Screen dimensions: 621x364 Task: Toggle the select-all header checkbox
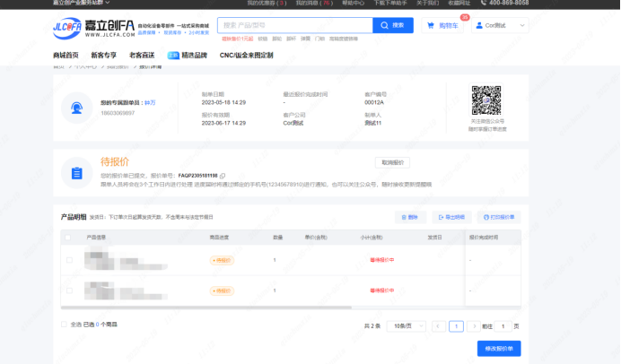[69, 238]
